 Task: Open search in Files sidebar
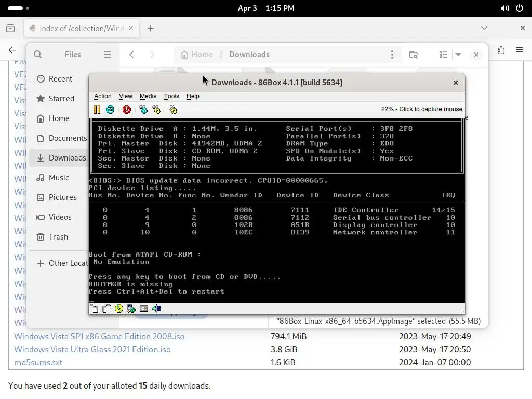click(x=37, y=54)
